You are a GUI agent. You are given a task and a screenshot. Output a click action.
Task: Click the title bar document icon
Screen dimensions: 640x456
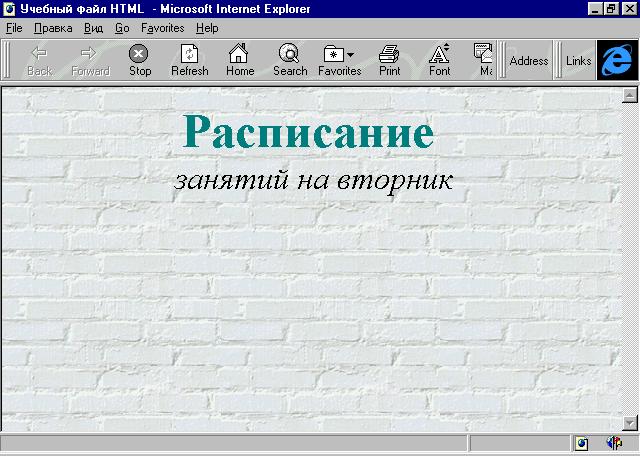pyautogui.click(x=9, y=9)
